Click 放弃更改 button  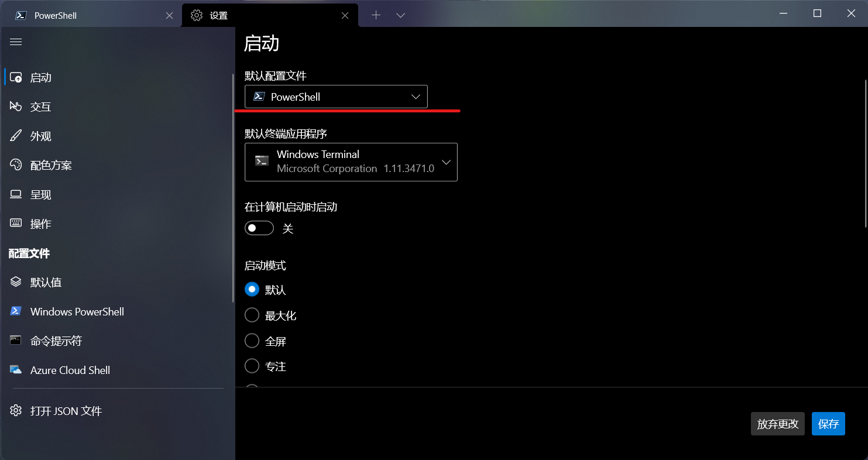tap(778, 424)
